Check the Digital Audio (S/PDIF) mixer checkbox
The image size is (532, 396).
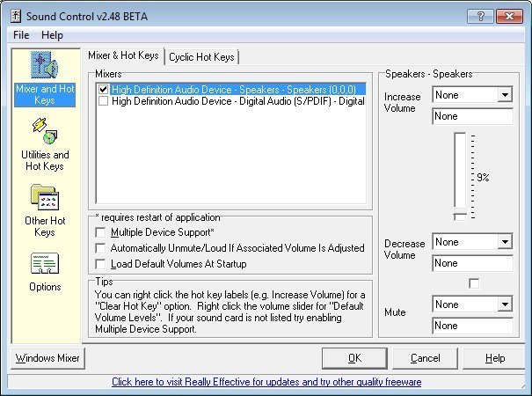[x=104, y=101]
